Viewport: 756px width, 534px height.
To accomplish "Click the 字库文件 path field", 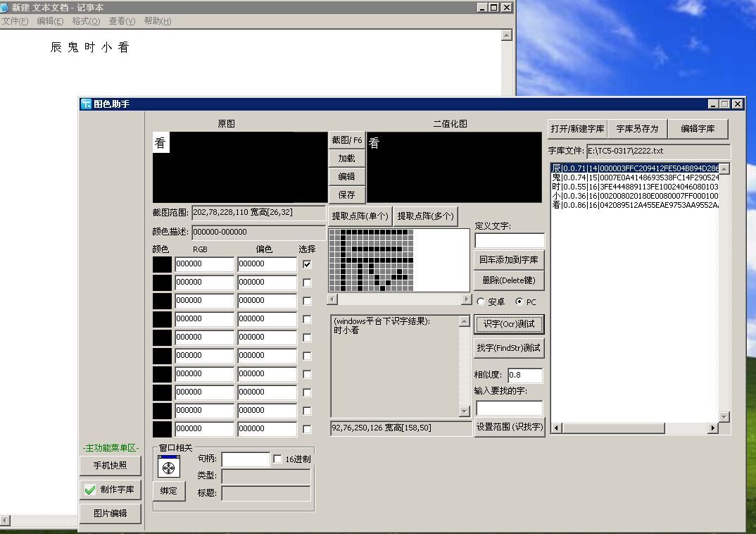I will tap(658, 151).
